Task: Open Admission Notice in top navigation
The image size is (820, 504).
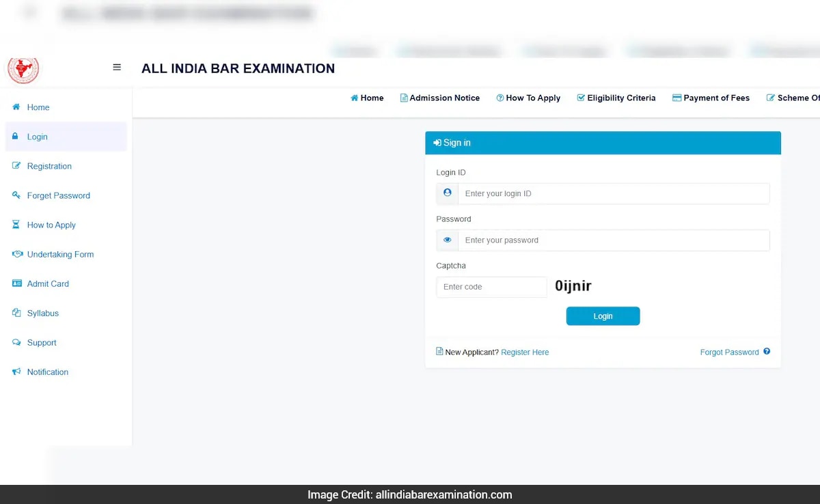Action: click(x=440, y=98)
